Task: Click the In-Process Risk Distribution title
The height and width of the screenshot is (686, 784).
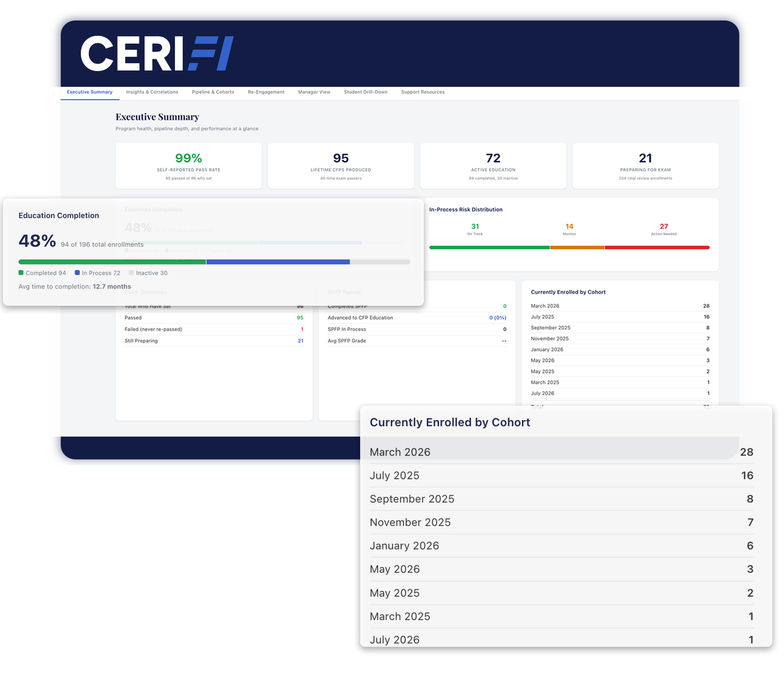Action: pyautogui.click(x=466, y=210)
